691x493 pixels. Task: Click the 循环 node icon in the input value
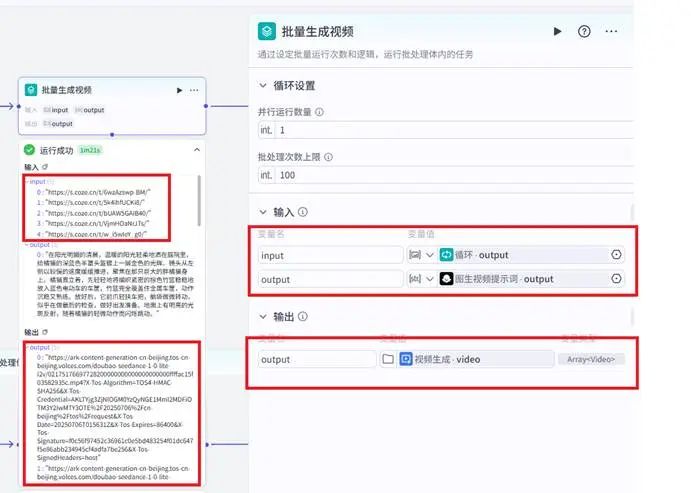[446, 255]
